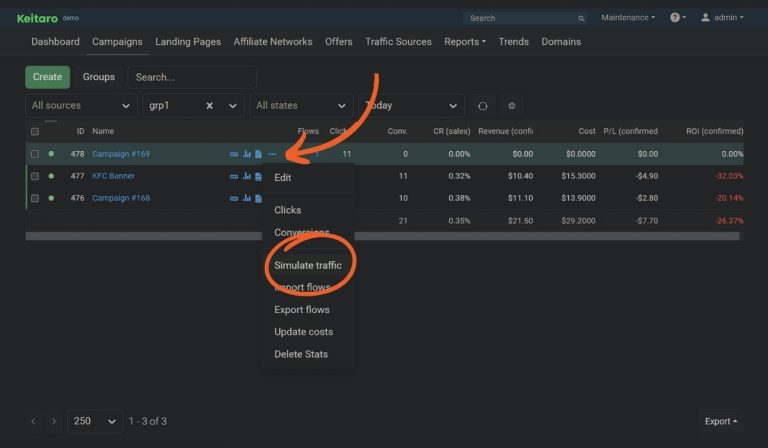This screenshot has width=768, height=448.
Task: Open the chart report icon for KFC Banner
Action: click(x=246, y=176)
